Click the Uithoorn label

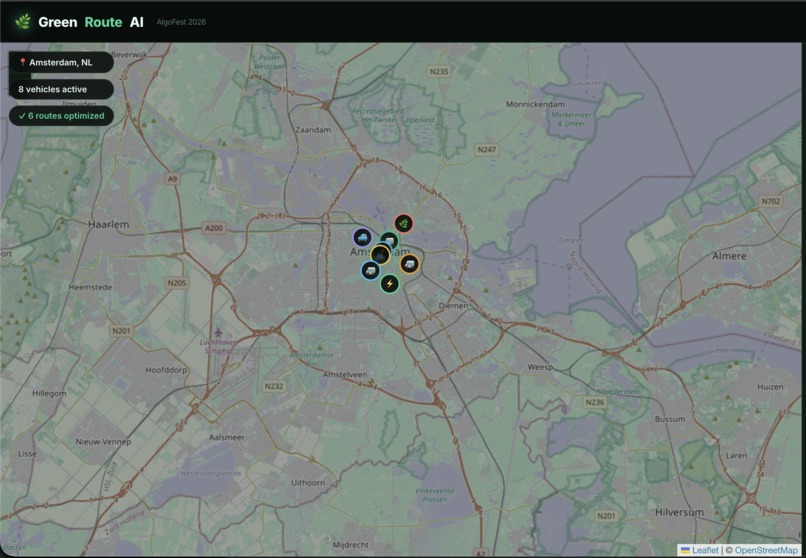pos(308,482)
